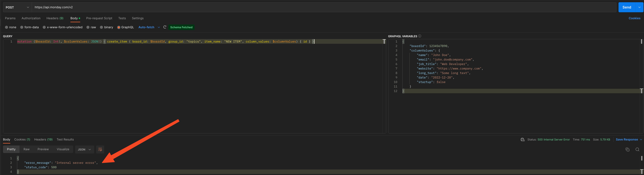Click the 500 Internal Server Error status
The width and height of the screenshot is (644, 175).
(553, 139)
